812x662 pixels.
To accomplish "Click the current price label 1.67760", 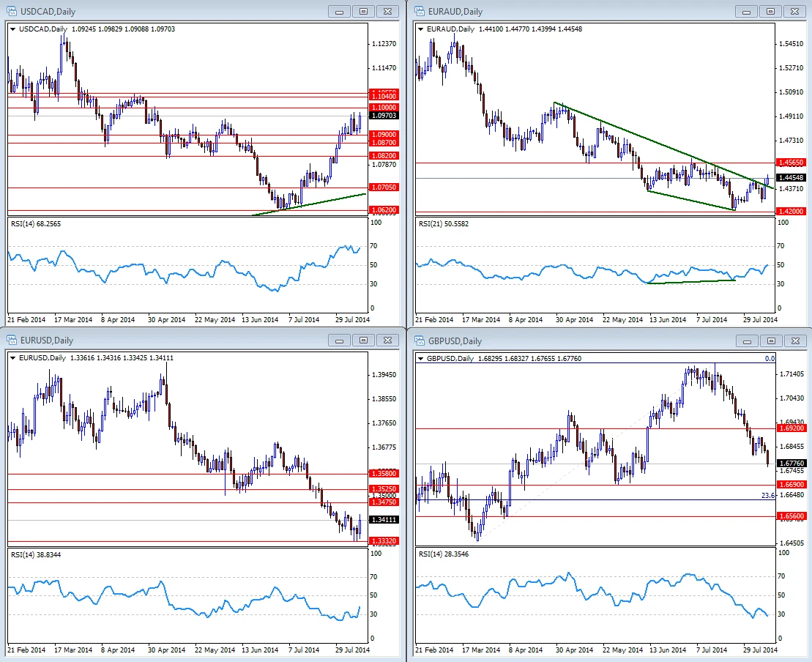I will [x=791, y=464].
